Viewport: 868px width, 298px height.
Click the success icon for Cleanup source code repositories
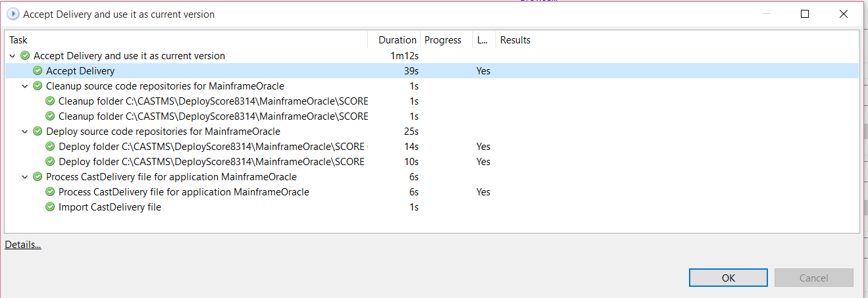coord(38,86)
